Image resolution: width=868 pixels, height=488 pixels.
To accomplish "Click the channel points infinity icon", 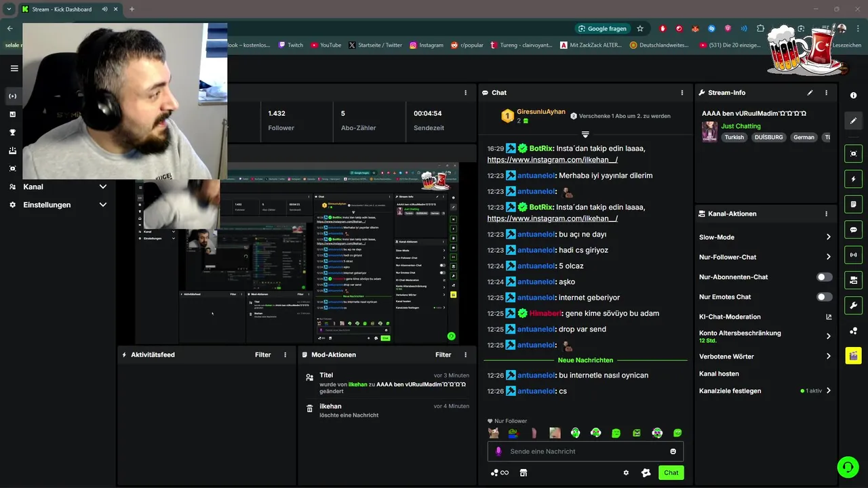I will point(500,473).
